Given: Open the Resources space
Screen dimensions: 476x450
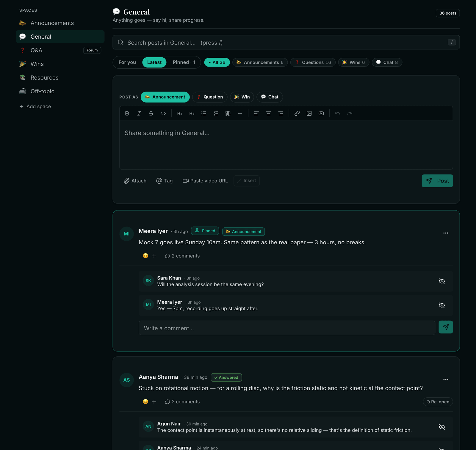Looking at the screenshot, I should pyautogui.click(x=60, y=78).
